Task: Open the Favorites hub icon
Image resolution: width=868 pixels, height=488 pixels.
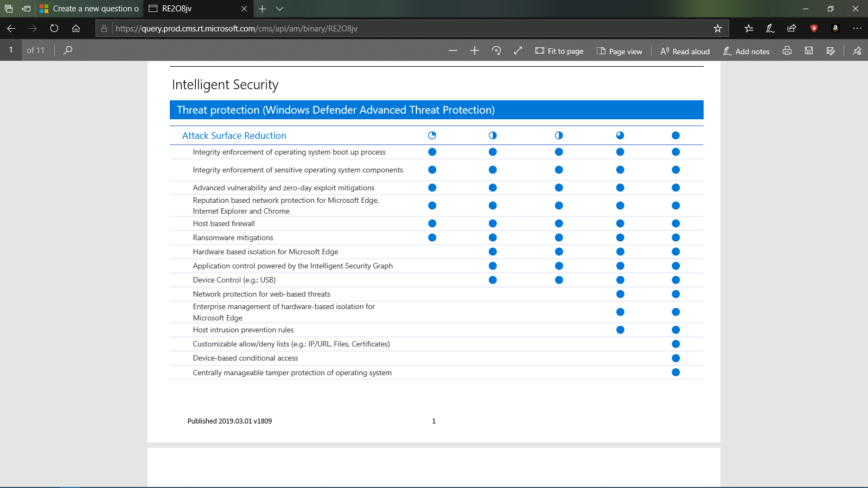Action: tap(749, 28)
